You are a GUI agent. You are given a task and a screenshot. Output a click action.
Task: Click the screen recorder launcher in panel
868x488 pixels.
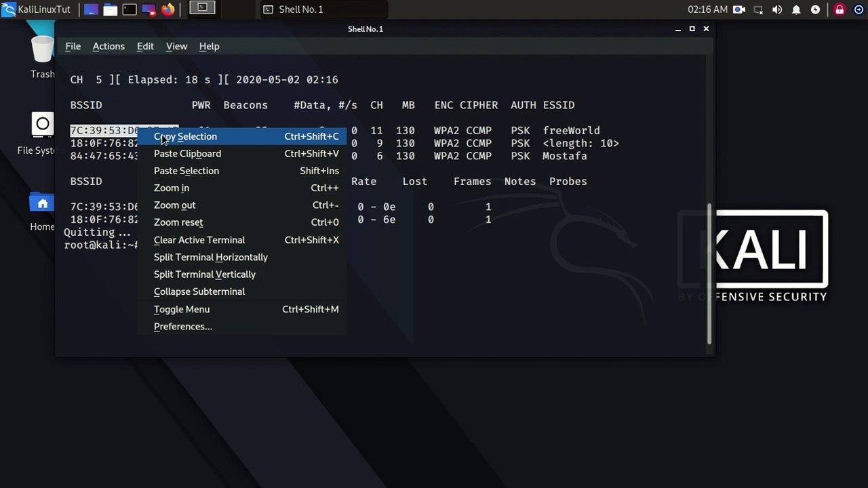(149, 9)
